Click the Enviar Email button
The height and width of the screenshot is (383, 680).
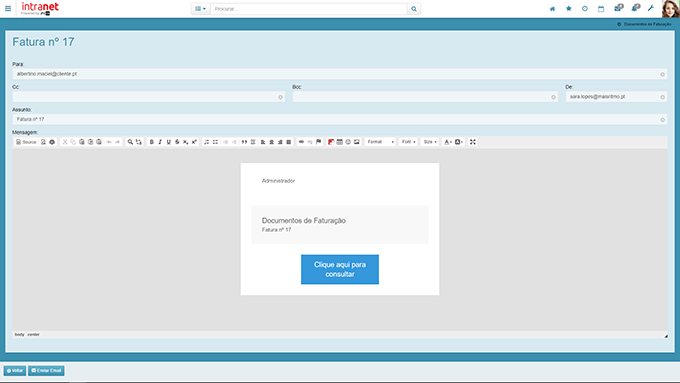tap(46, 370)
